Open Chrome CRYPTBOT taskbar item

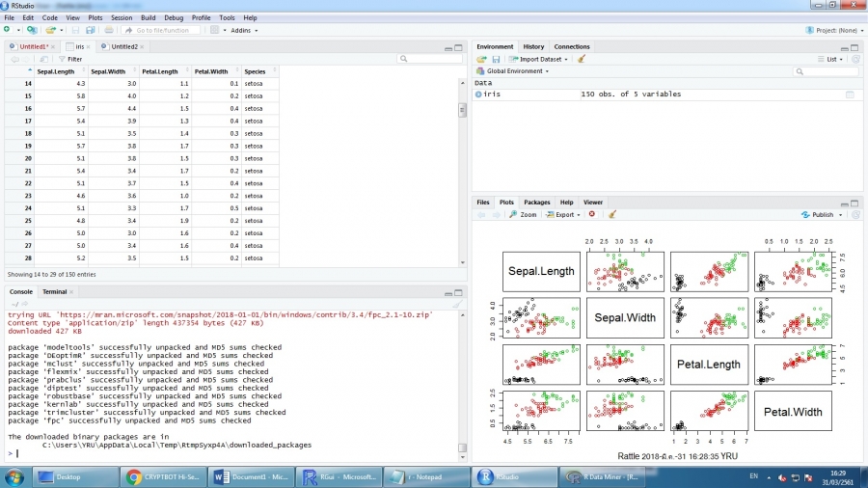coord(163,477)
